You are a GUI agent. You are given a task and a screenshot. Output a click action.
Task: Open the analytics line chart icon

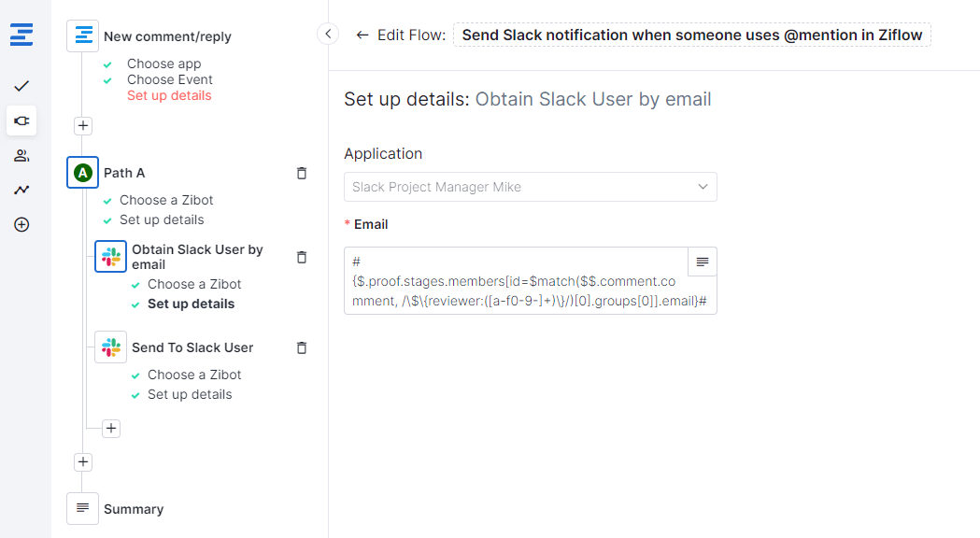click(x=21, y=190)
